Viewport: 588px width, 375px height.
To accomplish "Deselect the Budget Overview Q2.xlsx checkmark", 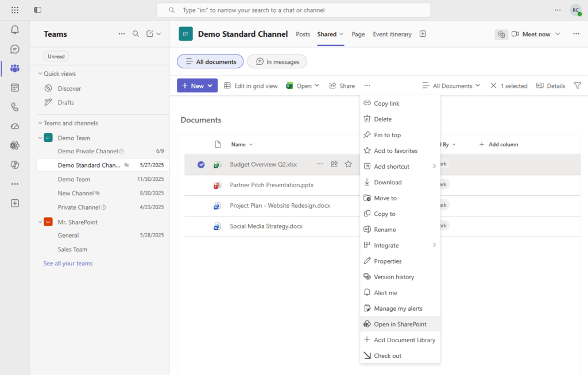I will (201, 164).
